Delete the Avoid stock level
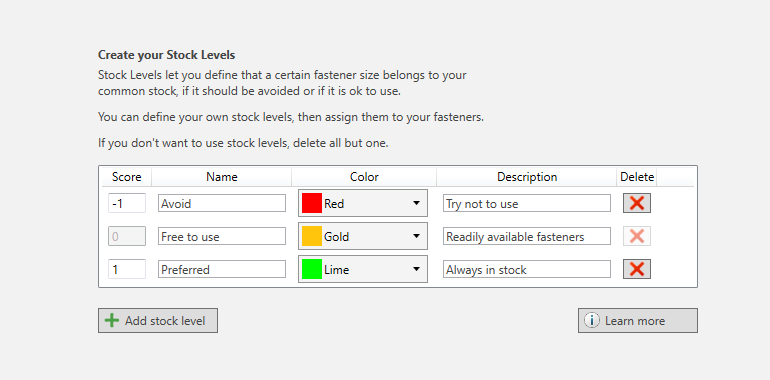The width and height of the screenshot is (770, 380). (x=637, y=203)
